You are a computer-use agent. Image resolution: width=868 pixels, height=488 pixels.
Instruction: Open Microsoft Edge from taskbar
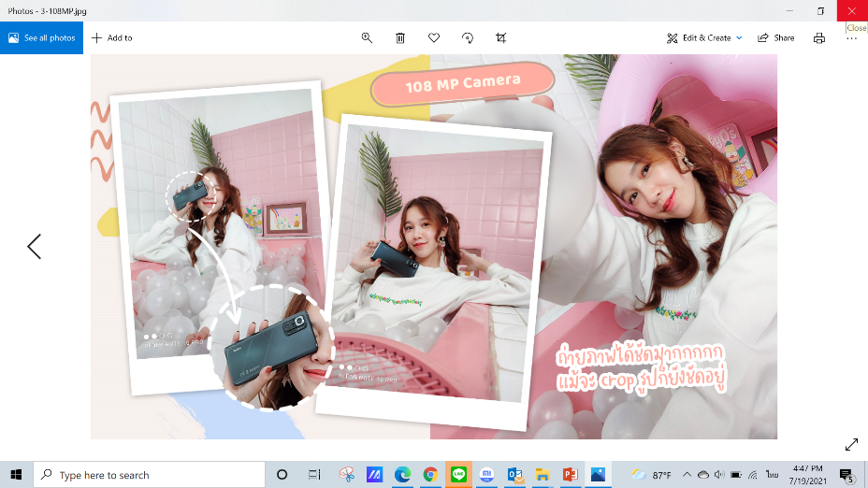point(402,474)
